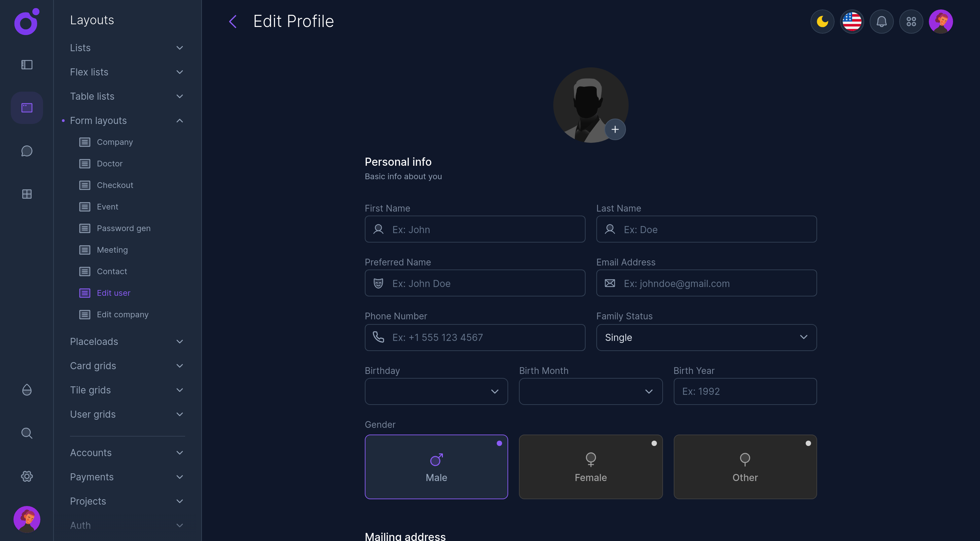
Task: Open settings gear in the sidebar
Action: click(x=27, y=476)
